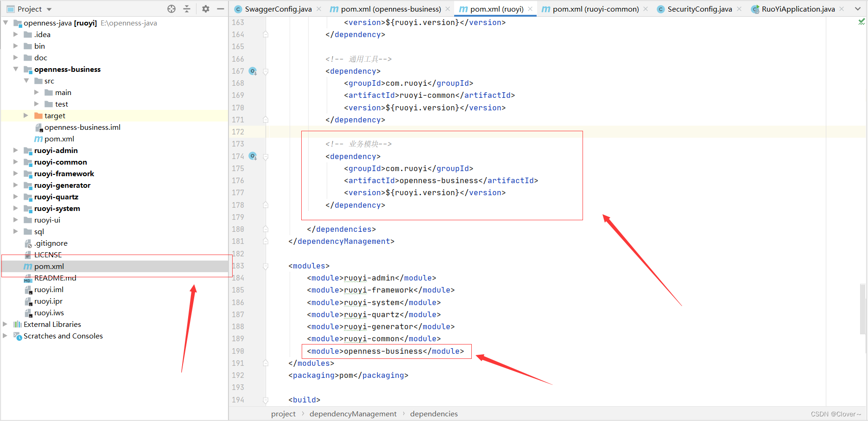This screenshot has width=868, height=421.
Task: Select README.md file
Action: [55, 278]
